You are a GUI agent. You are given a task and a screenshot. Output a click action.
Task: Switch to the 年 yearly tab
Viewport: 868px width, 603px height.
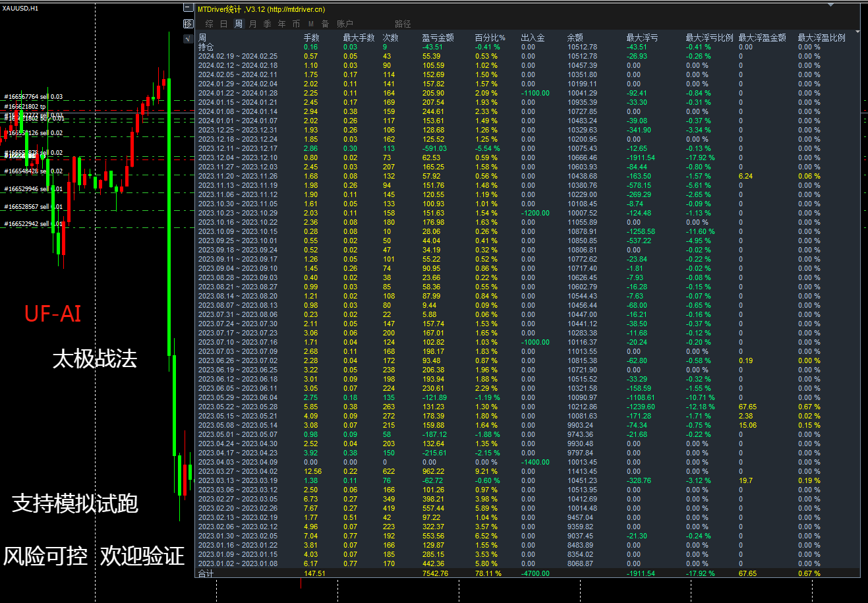282,24
